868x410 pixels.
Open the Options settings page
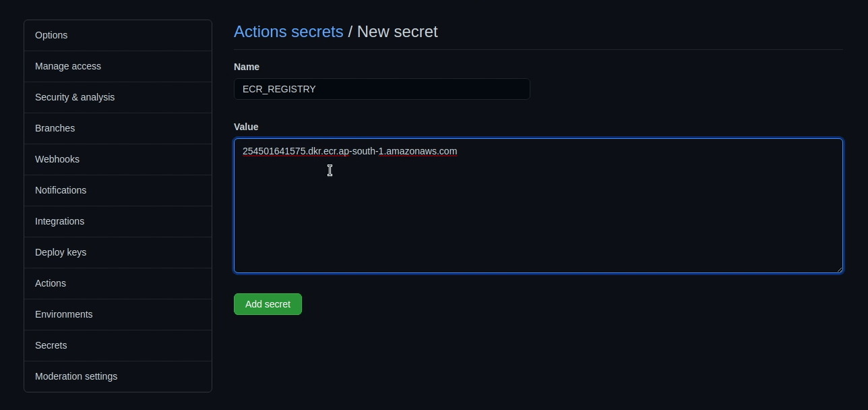(51, 35)
